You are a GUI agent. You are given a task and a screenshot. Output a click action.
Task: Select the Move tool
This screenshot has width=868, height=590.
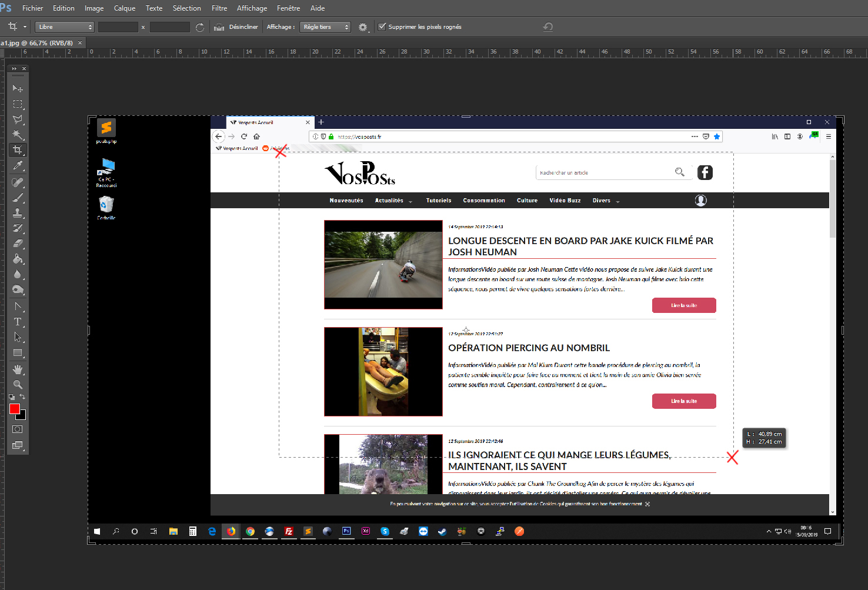(18, 88)
